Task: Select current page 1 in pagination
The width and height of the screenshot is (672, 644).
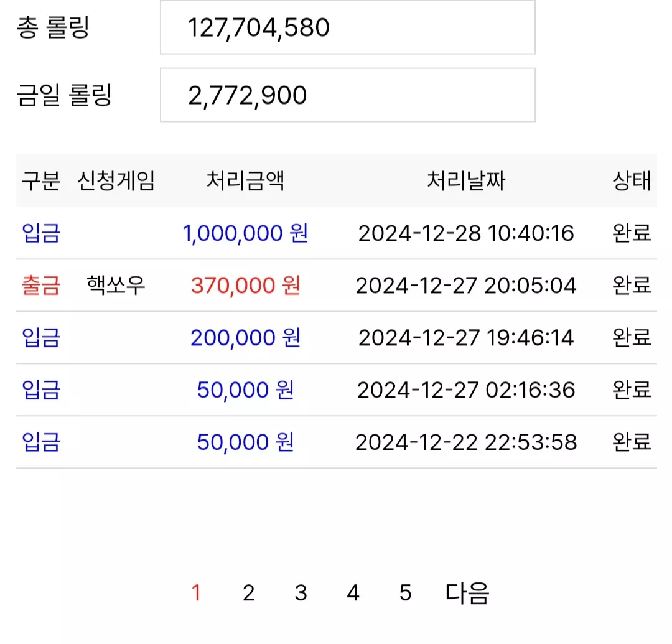Action: pyautogui.click(x=196, y=593)
